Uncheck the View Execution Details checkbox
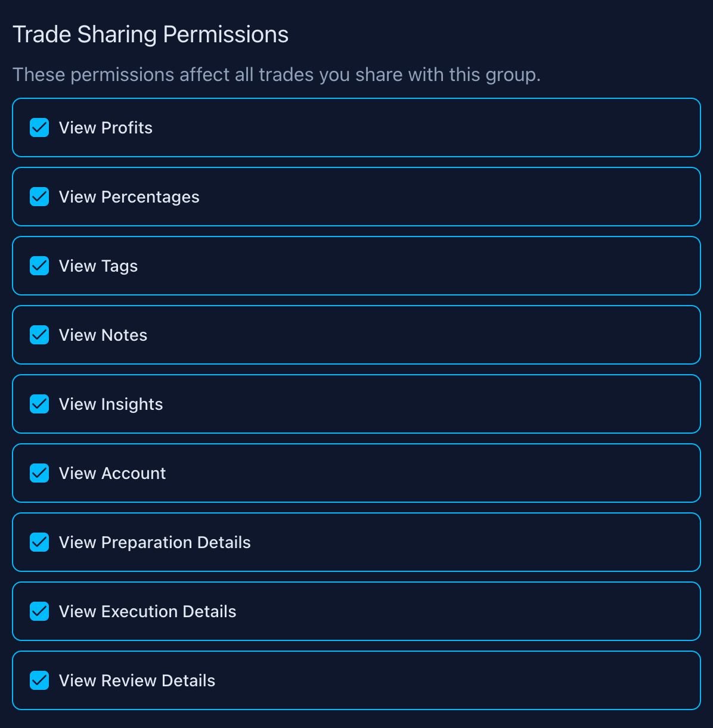 (39, 611)
